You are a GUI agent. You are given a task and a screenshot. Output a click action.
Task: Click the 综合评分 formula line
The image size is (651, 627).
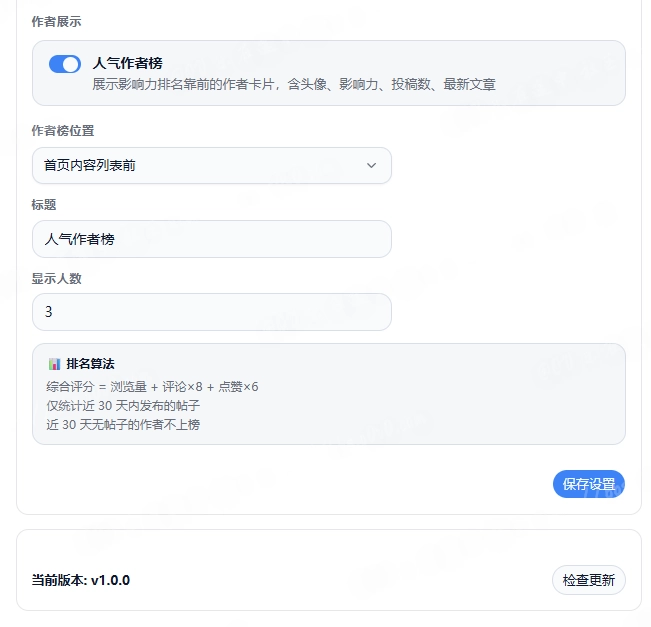pos(152,387)
